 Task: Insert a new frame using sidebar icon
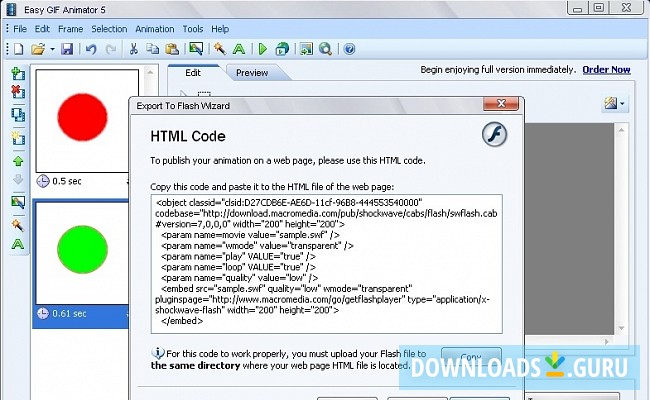pos(18,73)
